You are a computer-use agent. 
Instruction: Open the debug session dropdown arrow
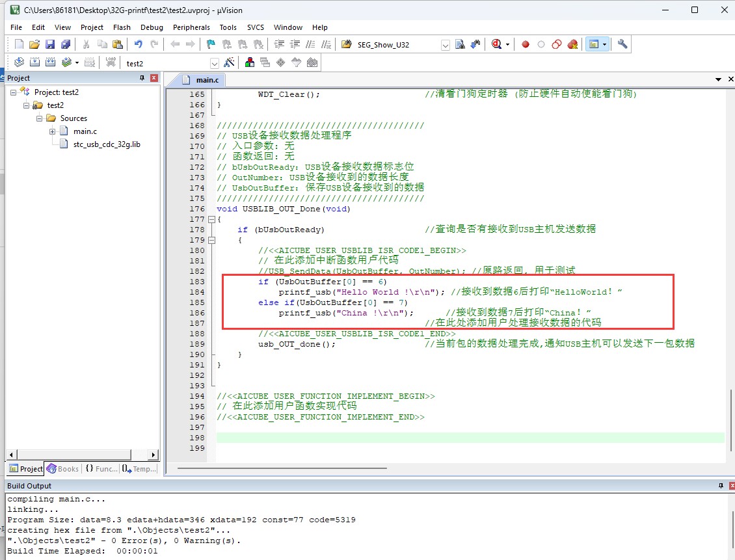coord(507,45)
